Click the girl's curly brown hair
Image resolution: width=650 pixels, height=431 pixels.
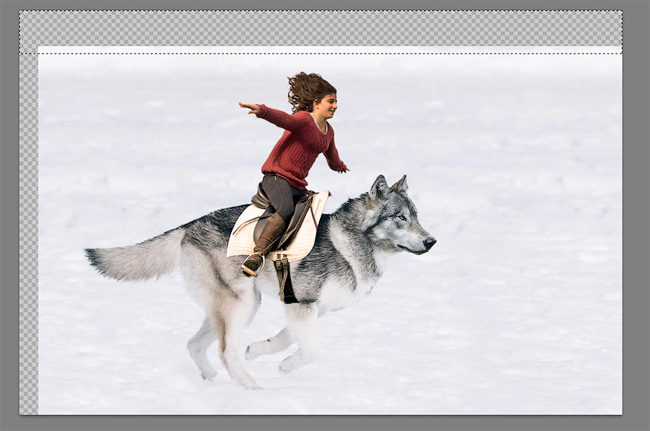(308, 91)
